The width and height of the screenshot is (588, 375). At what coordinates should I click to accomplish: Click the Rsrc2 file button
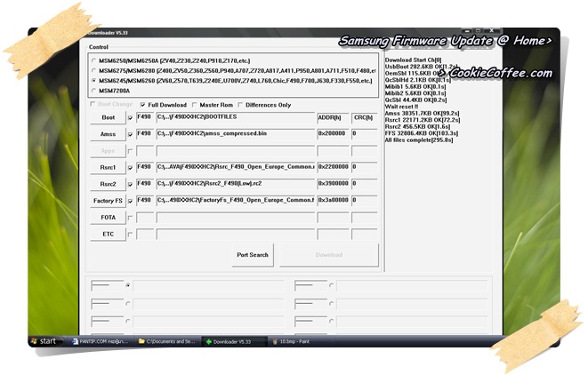108,184
